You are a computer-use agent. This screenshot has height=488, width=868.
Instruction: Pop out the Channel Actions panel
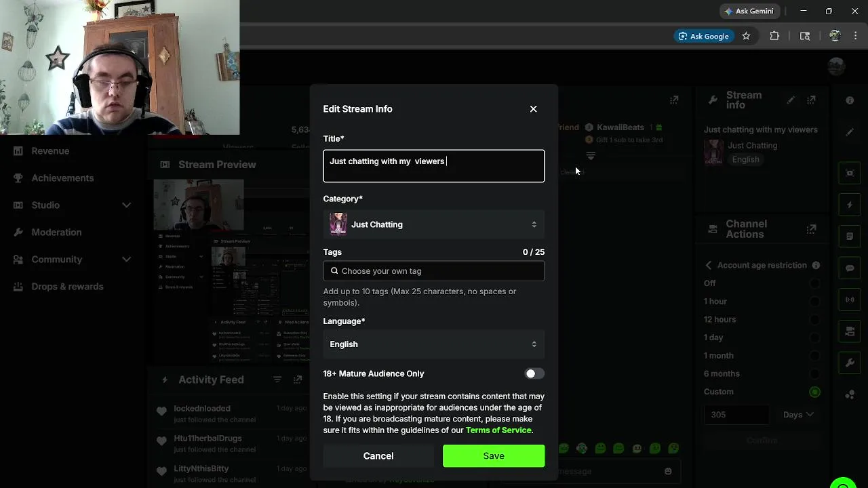(x=811, y=229)
